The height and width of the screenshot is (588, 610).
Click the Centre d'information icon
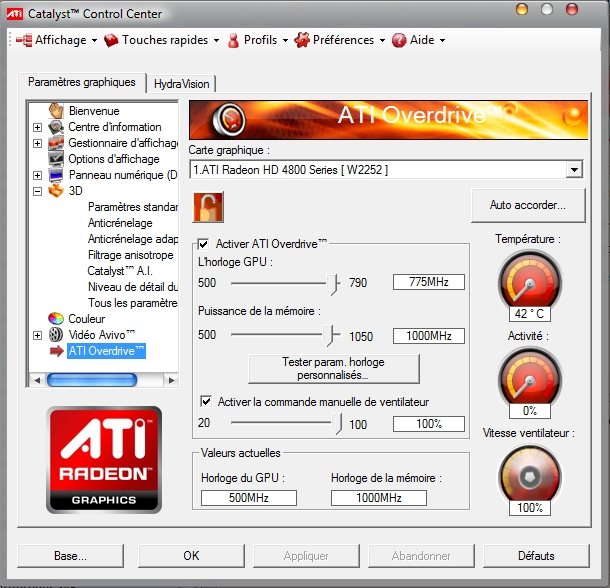(x=56, y=127)
